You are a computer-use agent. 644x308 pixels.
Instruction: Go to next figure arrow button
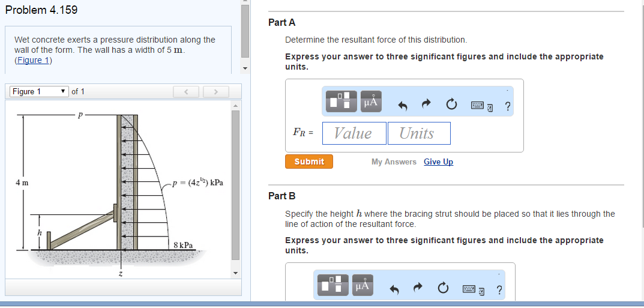pos(216,92)
